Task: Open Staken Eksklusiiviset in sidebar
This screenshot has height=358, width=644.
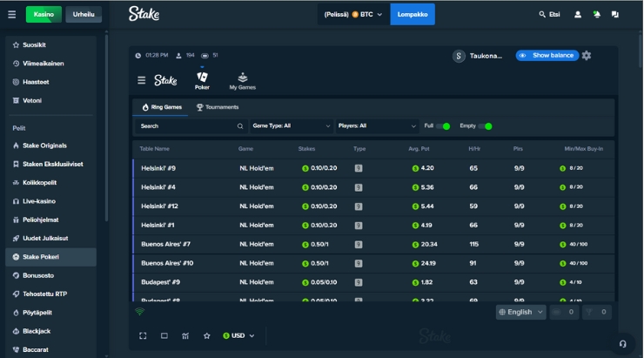Action: (x=51, y=164)
